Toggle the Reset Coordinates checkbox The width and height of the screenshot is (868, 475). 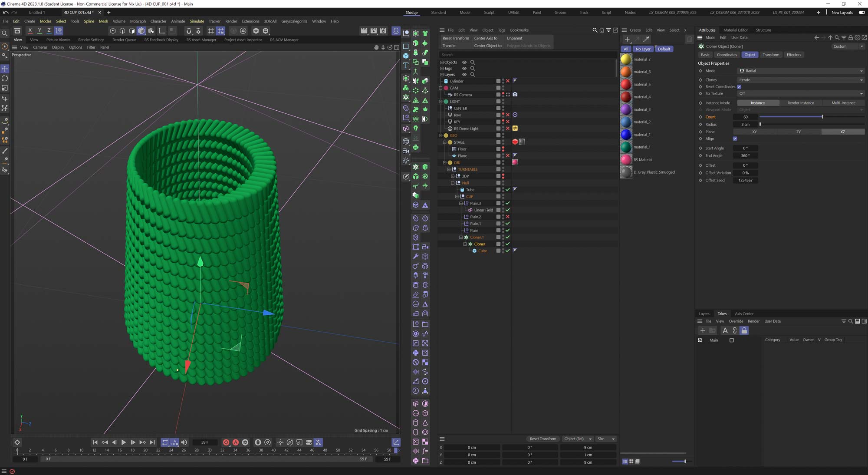click(x=739, y=87)
